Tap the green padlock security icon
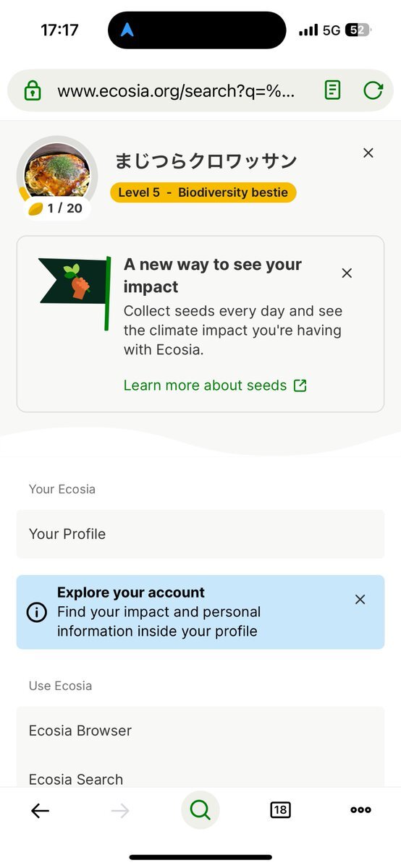The height and width of the screenshot is (868, 401). 33,91
